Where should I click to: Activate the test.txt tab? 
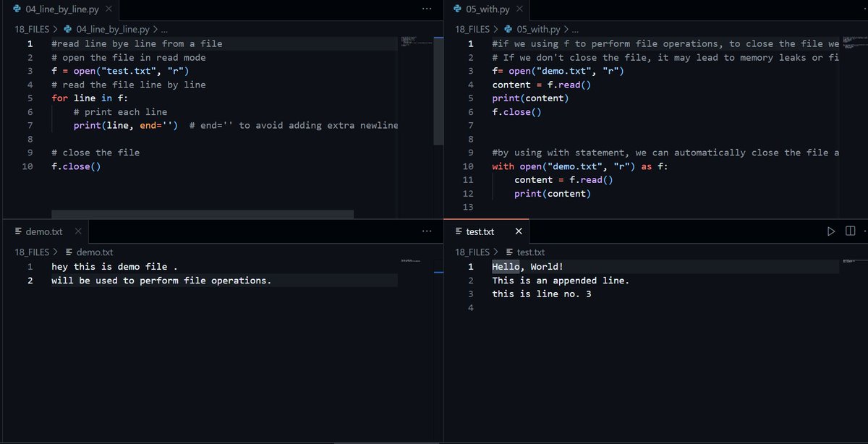coord(480,231)
